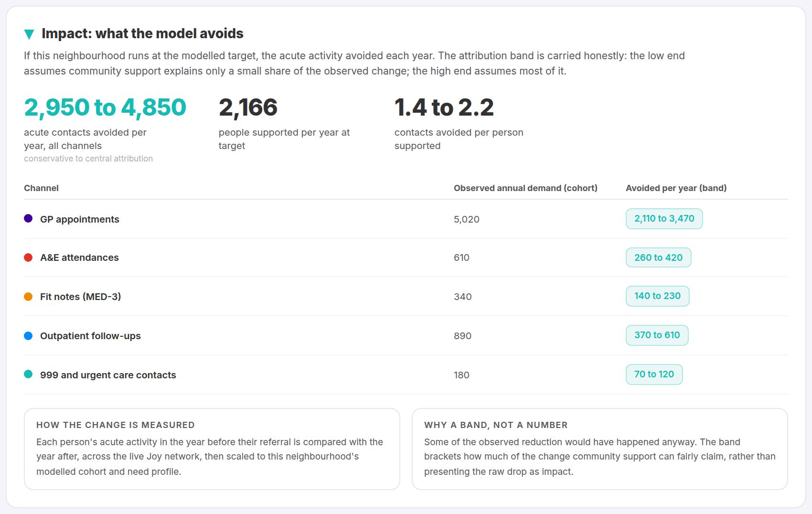812x514 pixels.
Task: Click the 'Channel' column header
Action: (41, 188)
